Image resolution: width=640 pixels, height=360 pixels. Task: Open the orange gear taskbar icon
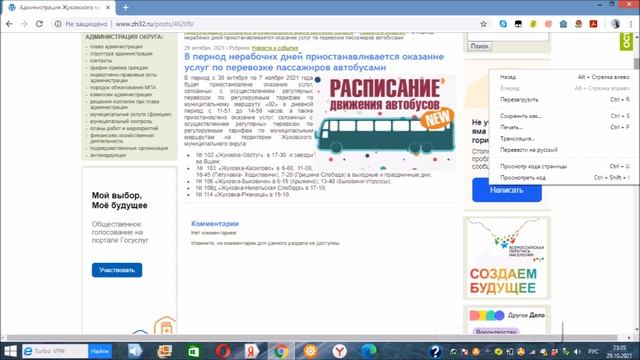310,351
